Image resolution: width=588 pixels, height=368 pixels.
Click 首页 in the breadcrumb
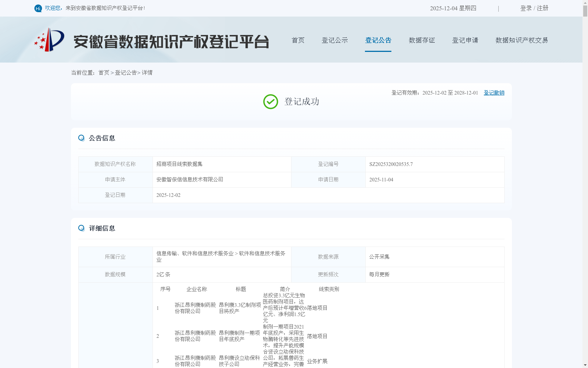[x=104, y=73]
